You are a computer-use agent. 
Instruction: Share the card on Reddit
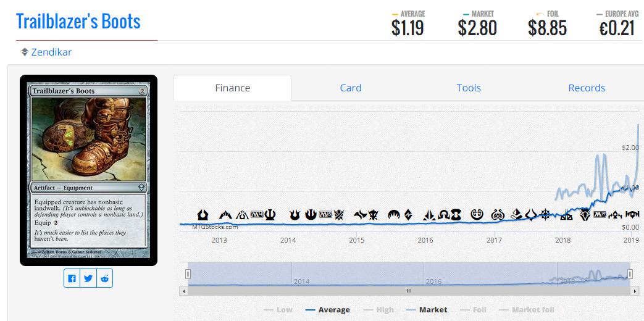[x=105, y=278]
